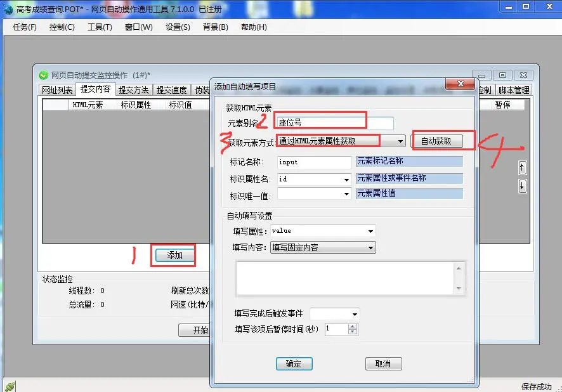Open the 填写完成后触发事件 dropdown
This screenshot has height=392, width=562.
(355, 315)
